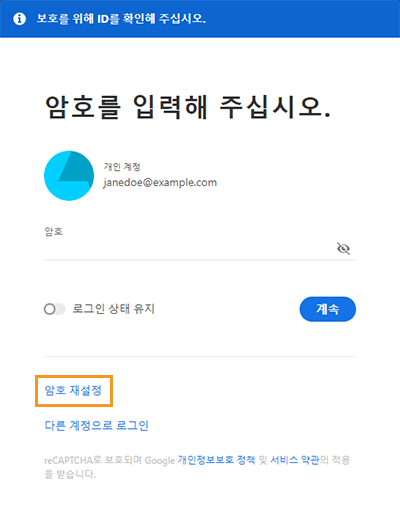Select the 다른 계정으로 로그인 link
Image resolution: width=400 pixels, height=525 pixels.
pyautogui.click(x=97, y=425)
